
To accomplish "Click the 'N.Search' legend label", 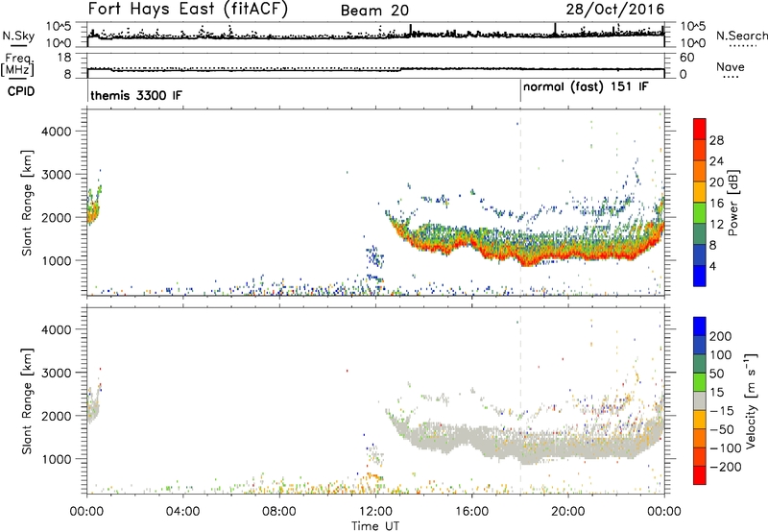I will 741,36.
